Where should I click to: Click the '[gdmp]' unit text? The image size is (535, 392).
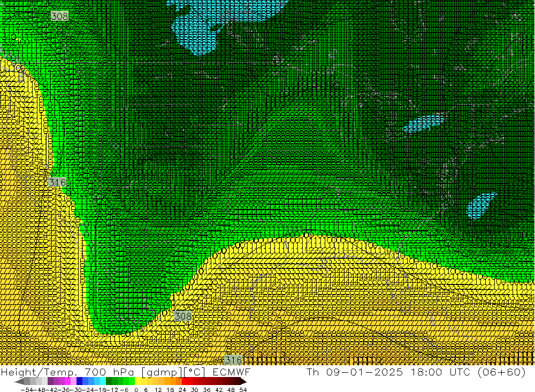click(x=163, y=372)
